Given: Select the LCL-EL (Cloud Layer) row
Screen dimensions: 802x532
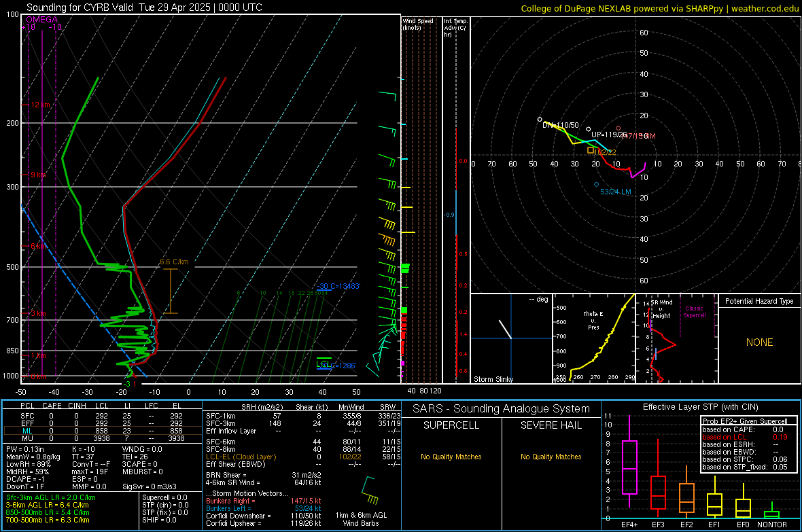Looking at the screenshot, I should coord(303,457).
